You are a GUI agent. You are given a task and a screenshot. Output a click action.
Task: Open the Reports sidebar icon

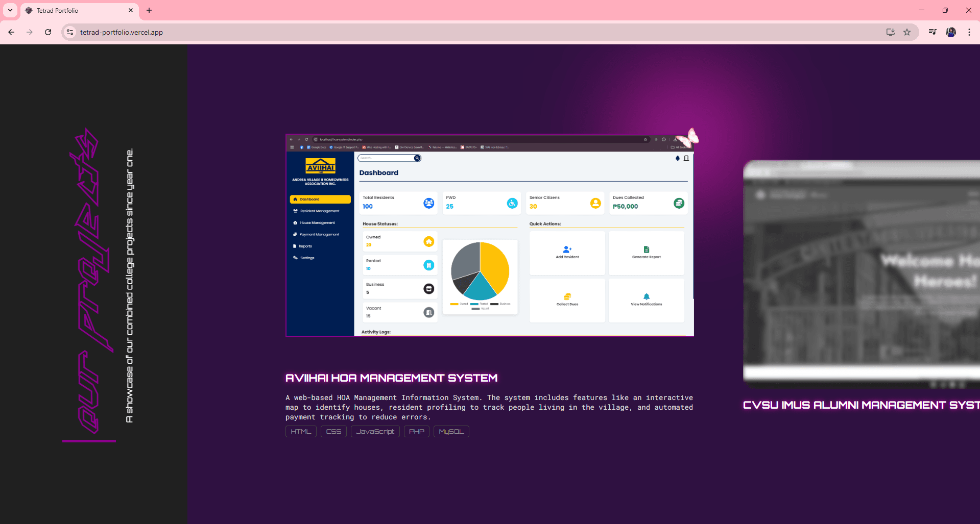(x=295, y=246)
